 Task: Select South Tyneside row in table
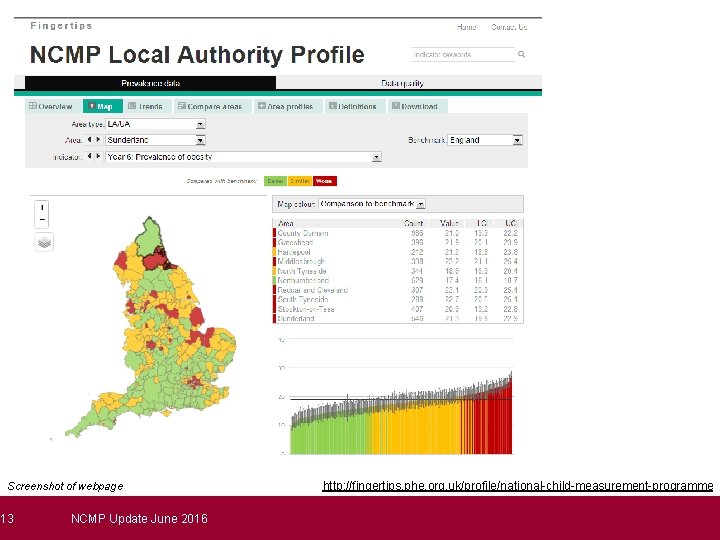coord(398,299)
